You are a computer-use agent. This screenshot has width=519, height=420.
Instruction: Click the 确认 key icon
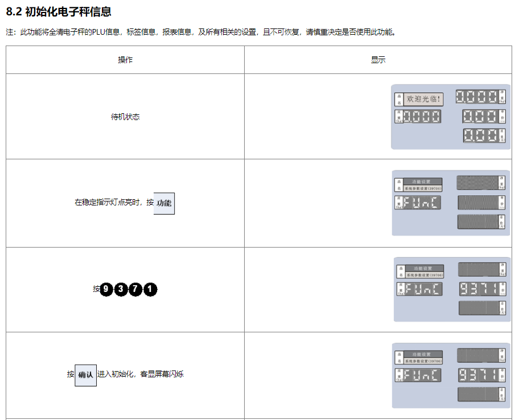point(85,375)
